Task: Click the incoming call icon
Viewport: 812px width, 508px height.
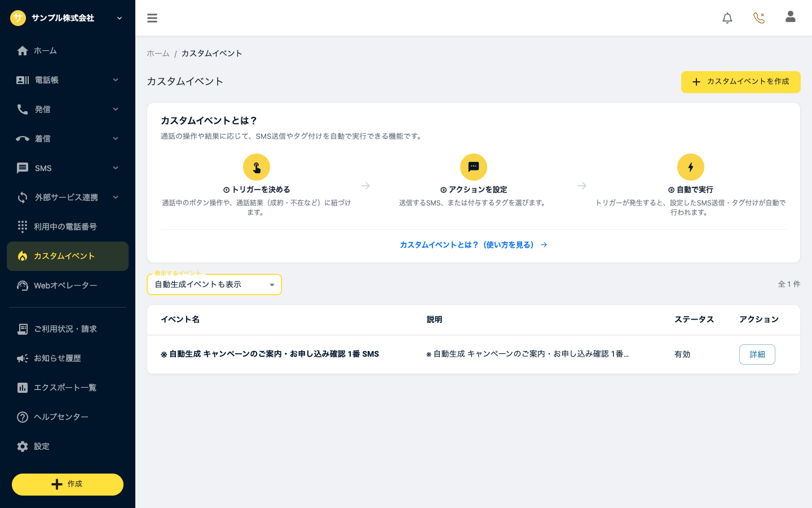Action: click(23, 139)
